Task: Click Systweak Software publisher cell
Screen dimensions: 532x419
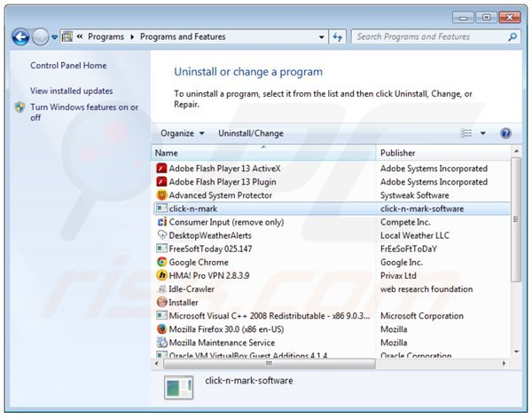Action: [x=414, y=195]
